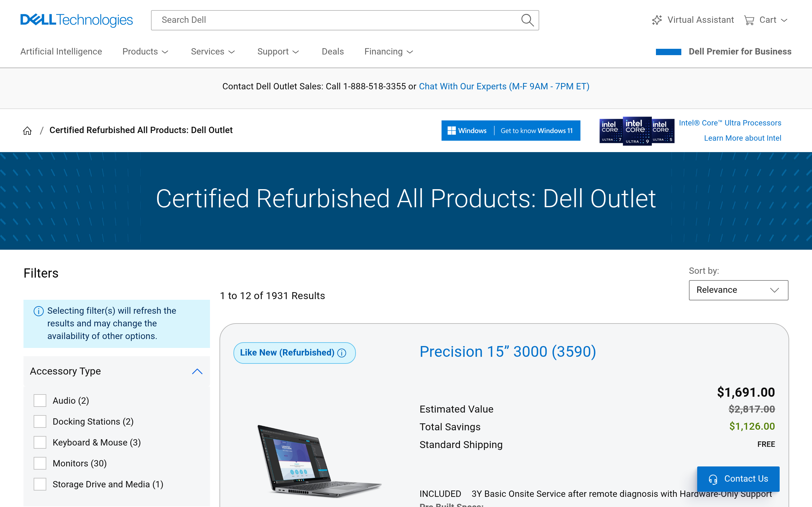Open the Virtual Assistant sparkle icon
Image resolution: width=812 pixels, height=507 pixels.
point(657,20)
